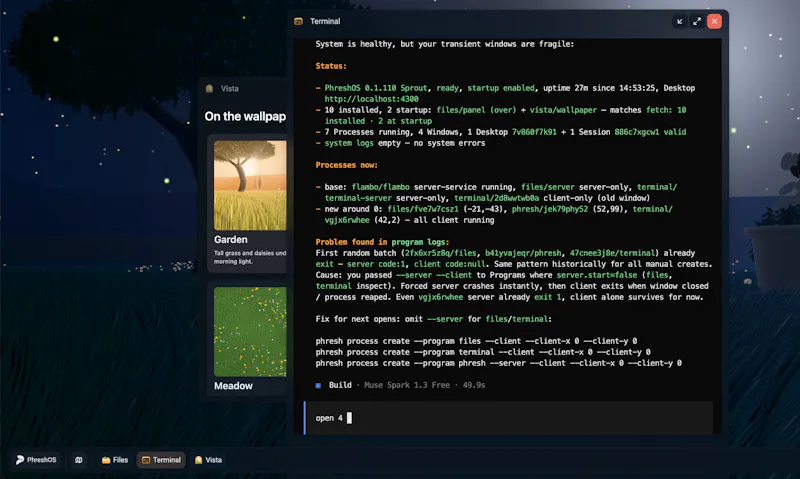Switch to Terminal via taskbar button
800x479 pixels.
pos(161,460)
